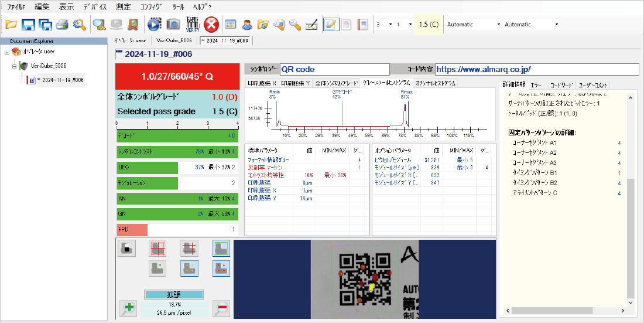The height and width of the screenshot is (323, 644).
Task: Open the ファイル menu
Action: pyautogui.click(x=16, y=6)
